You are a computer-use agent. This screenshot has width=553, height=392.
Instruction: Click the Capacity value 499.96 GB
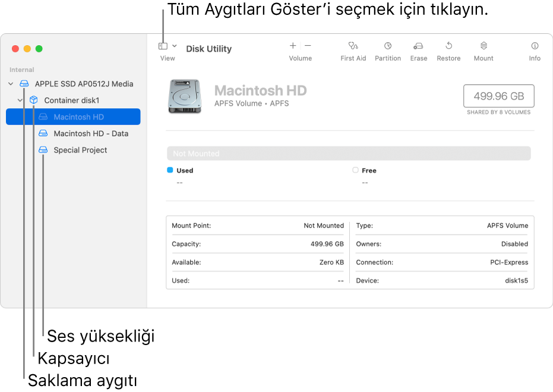click(x=327, y=244)
